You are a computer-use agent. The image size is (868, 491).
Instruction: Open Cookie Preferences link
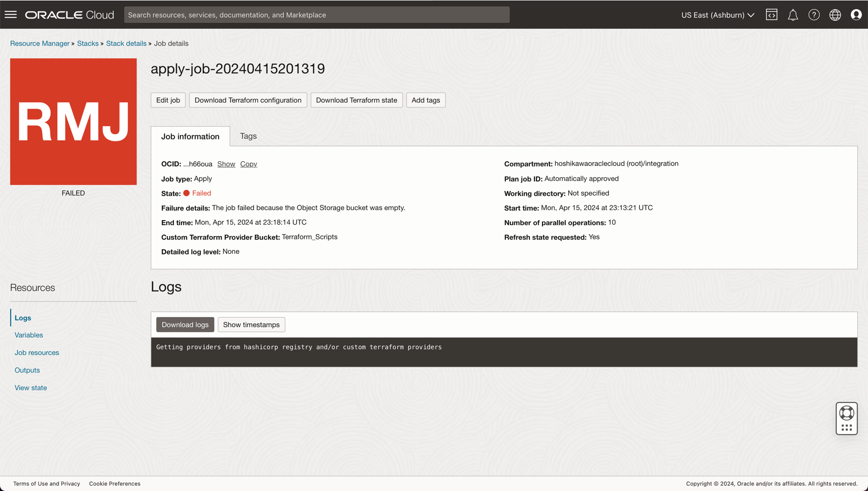click(115, 483)
